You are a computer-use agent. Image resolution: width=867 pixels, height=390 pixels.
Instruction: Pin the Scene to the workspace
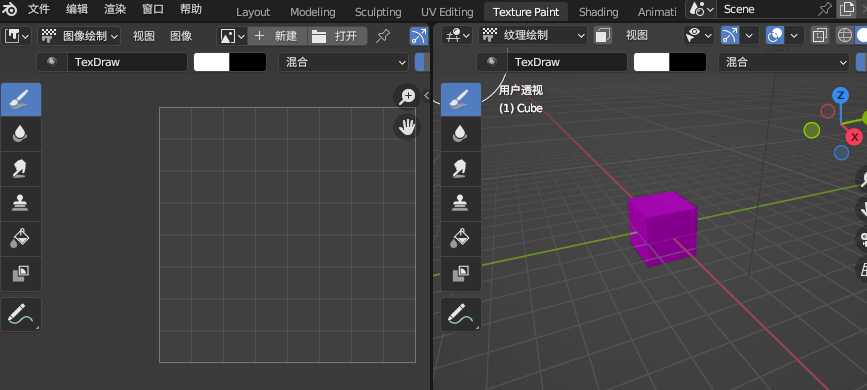[824, 9]
